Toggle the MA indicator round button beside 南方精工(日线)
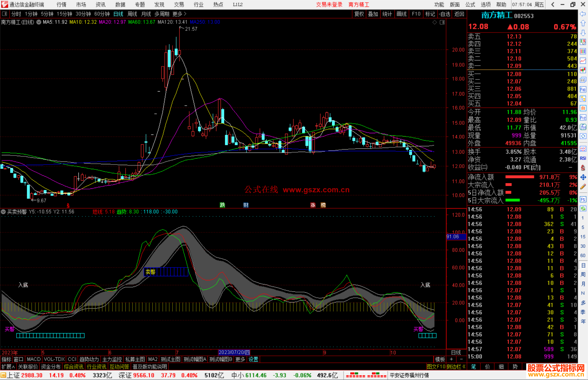Screen dimensions: 588x380 pyautogui.click(x=39, y=22)
